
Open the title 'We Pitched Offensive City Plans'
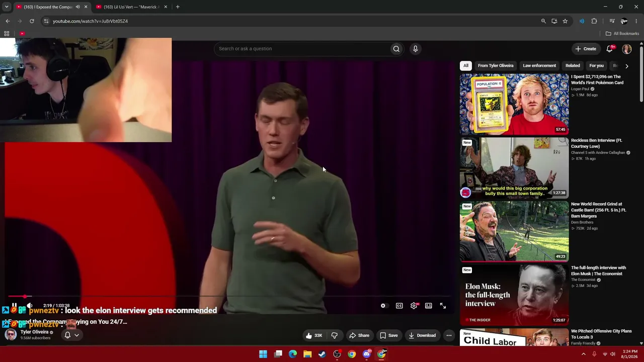pos(601,334)
